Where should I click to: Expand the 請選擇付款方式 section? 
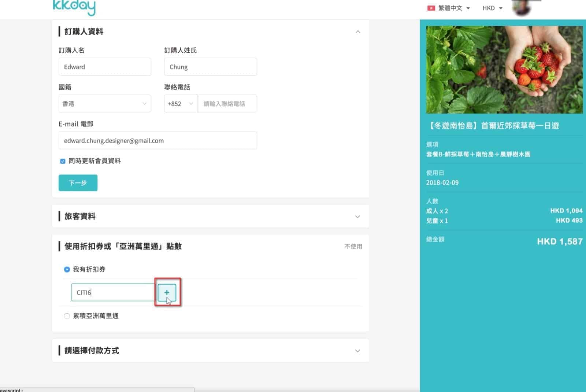(357, 351)
